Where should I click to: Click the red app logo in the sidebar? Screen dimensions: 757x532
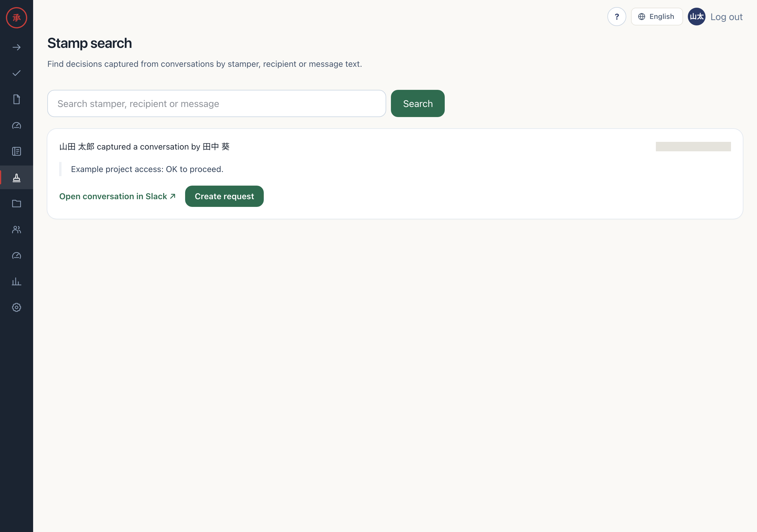(17, 18)
